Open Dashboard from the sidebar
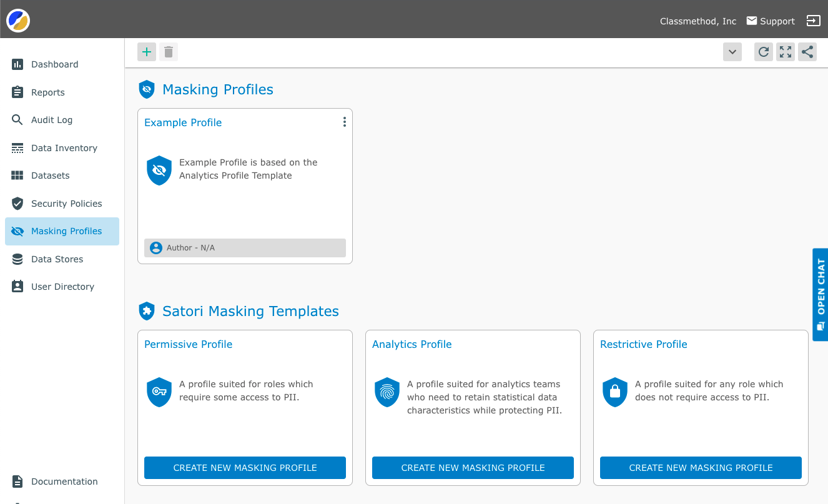Viewport: 828px width, 504px height. coord(54,64)
